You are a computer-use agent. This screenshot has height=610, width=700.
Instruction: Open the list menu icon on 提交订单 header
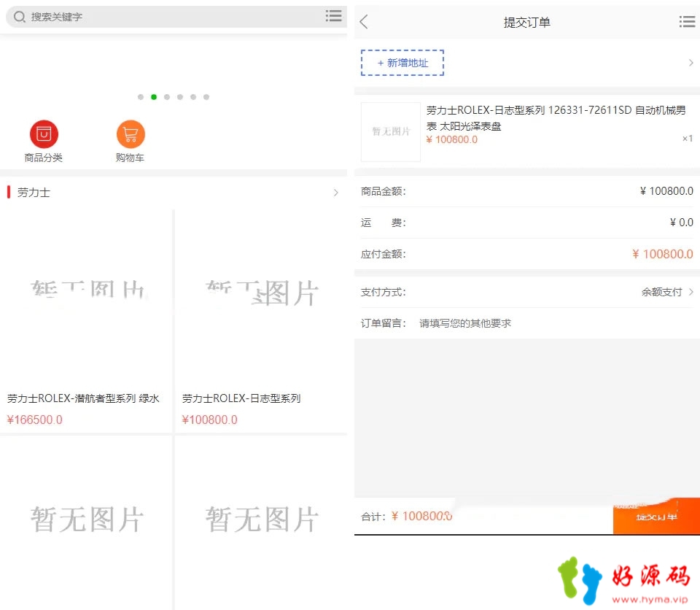[x=687, y=21]
